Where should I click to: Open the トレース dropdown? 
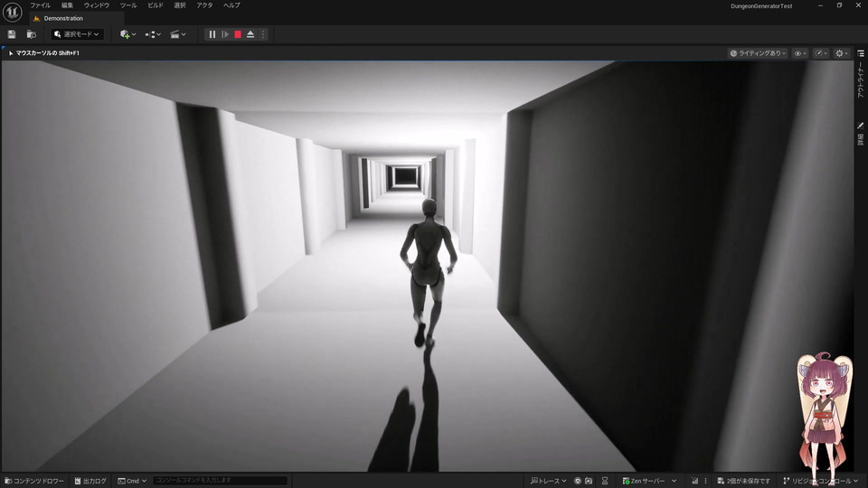[x=549, y=481]
